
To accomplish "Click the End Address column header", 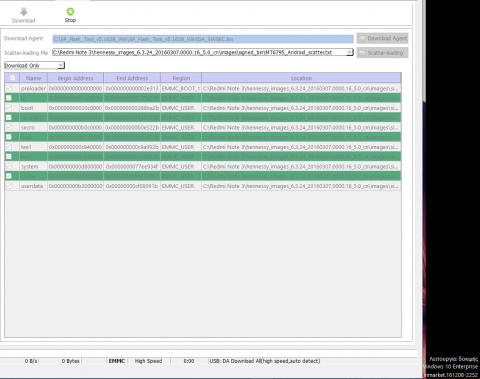I will click(132, 78).
